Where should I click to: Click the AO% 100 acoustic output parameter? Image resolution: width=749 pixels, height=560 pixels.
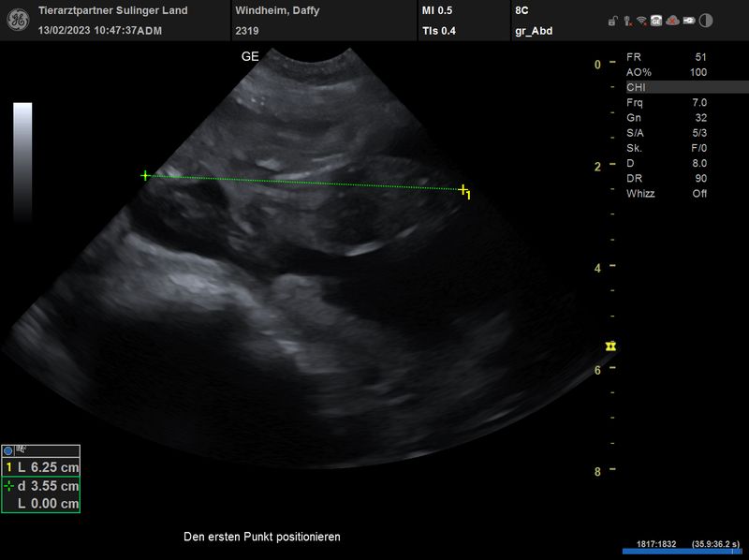667,72
